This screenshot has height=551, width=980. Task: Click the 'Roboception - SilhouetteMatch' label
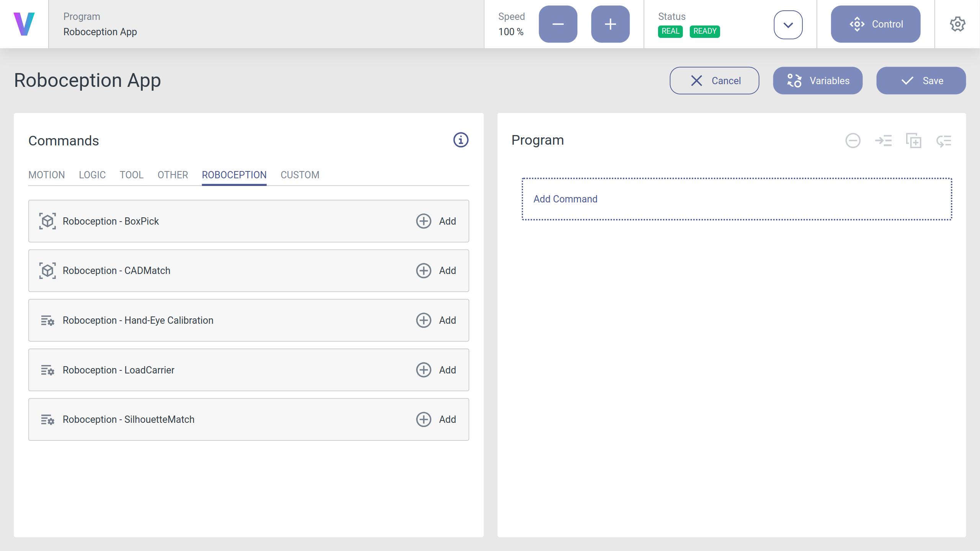[x=129, y=419]
